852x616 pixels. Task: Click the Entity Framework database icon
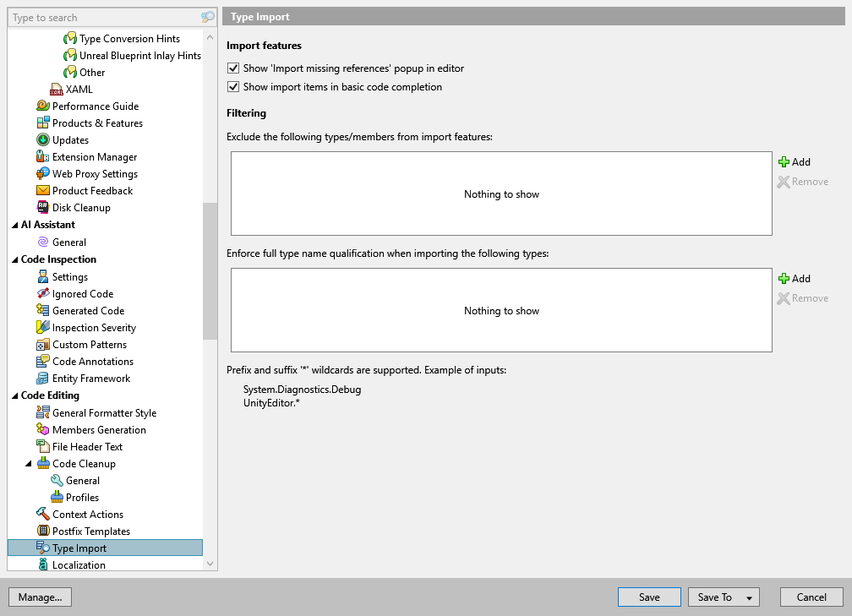tap(43, 378)
